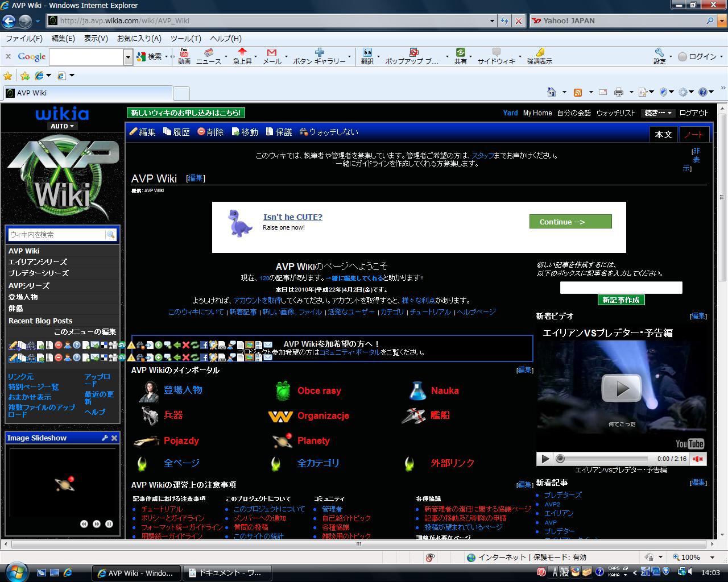728x582 pixels.
Task: Click the video progress seek bar
Action: click(603, 459)
